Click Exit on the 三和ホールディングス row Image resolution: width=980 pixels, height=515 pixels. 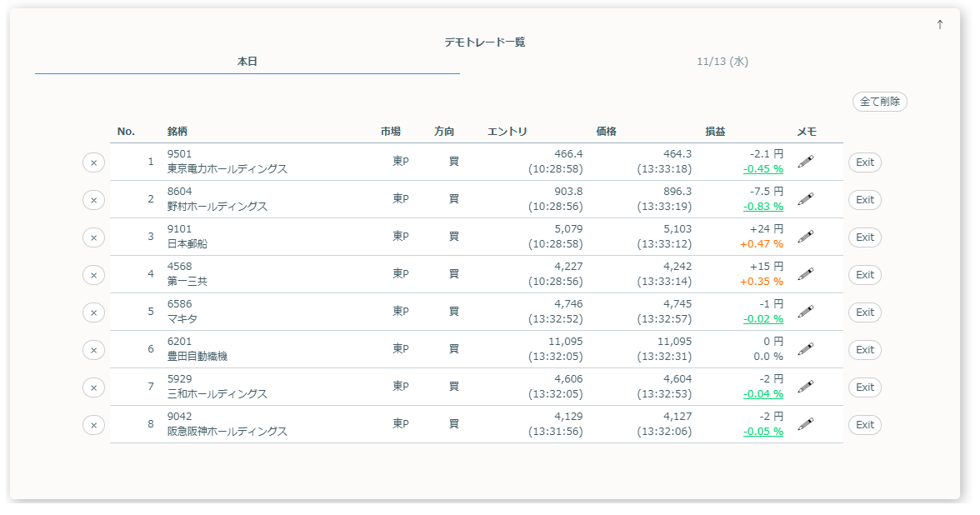point(864,387)
